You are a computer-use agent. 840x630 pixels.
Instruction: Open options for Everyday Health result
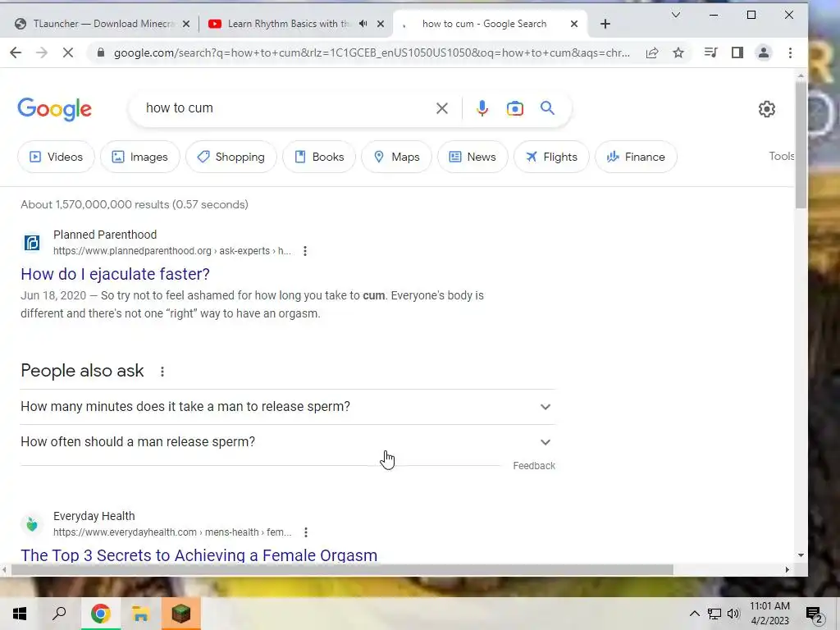[305, 532]
